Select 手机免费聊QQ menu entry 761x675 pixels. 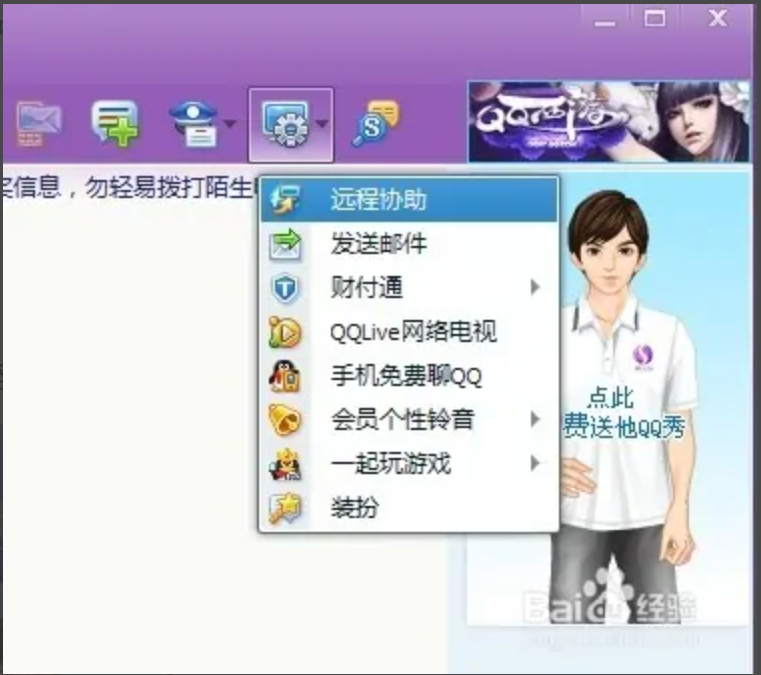tap(409, 376)
